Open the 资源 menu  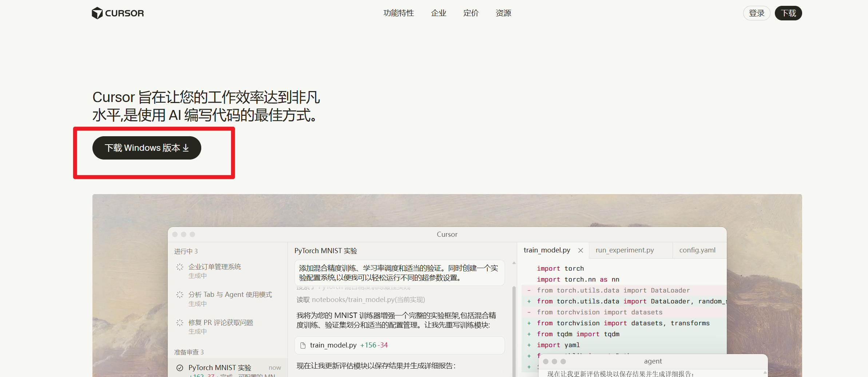[503, 13]
